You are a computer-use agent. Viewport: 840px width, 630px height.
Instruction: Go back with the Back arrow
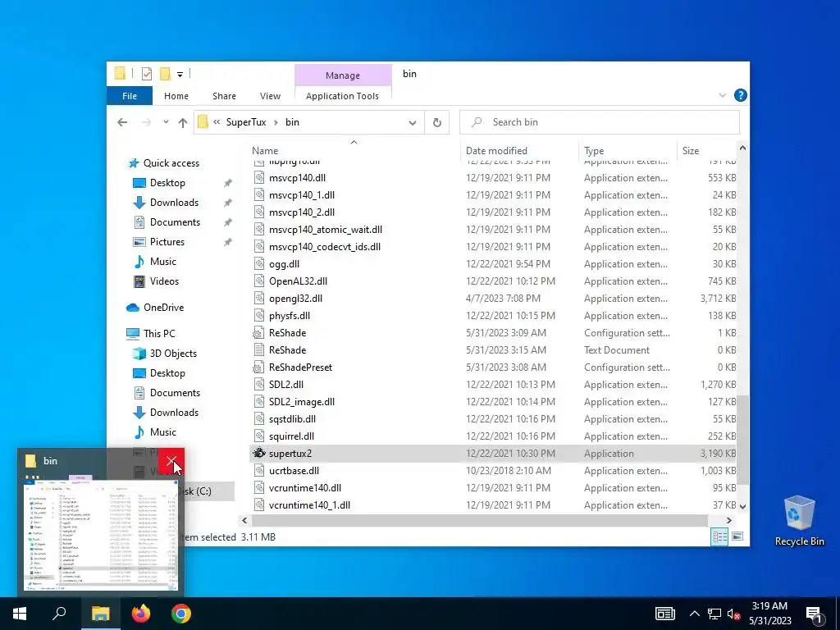pyautogui.click(x=122, y=123)
